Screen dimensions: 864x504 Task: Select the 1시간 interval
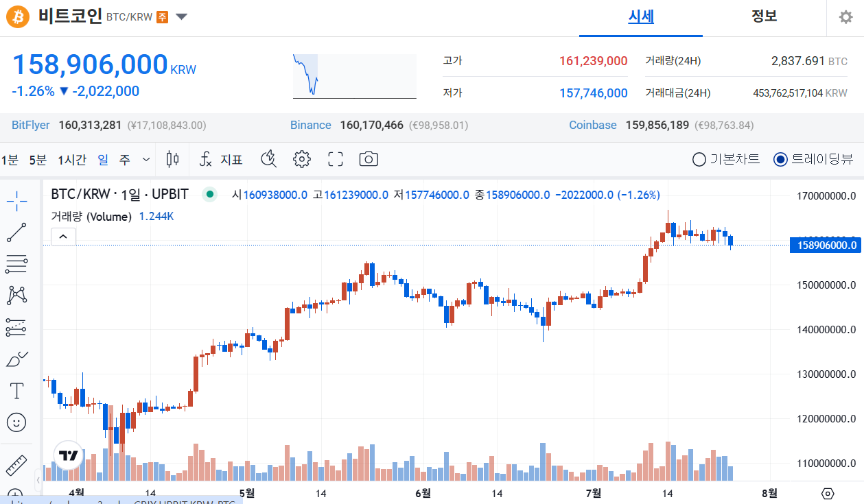(x=72, y=160)
